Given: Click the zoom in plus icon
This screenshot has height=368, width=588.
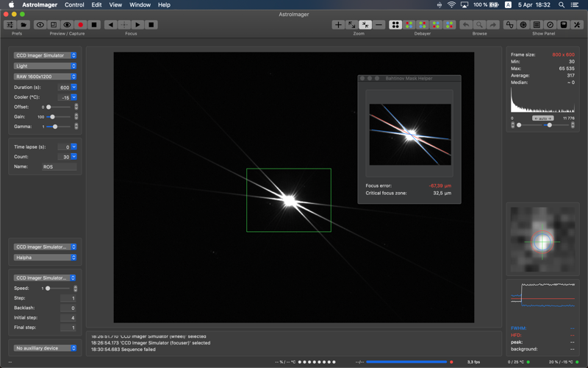Looking at the screenshot, I should [x=338, y=25].
